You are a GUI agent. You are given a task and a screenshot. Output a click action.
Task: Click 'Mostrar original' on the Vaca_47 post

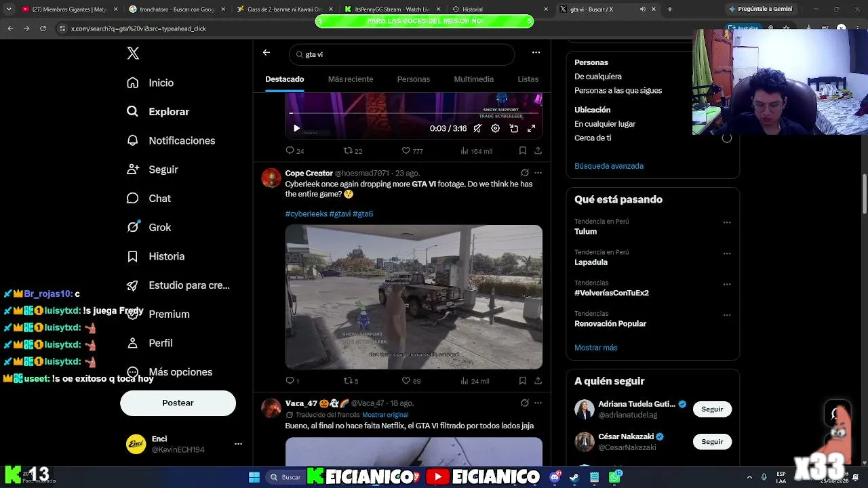(385, 415)
